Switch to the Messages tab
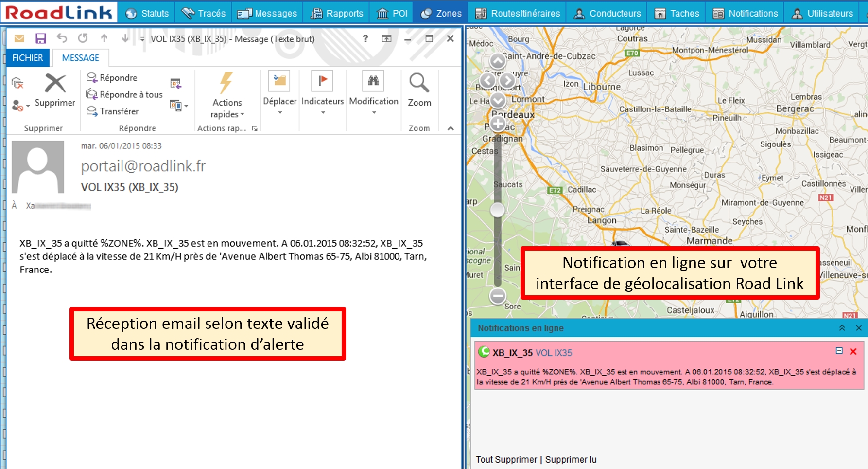Image resolution: width=868 pixels, height=469 pixels. [x=267, y=13]
